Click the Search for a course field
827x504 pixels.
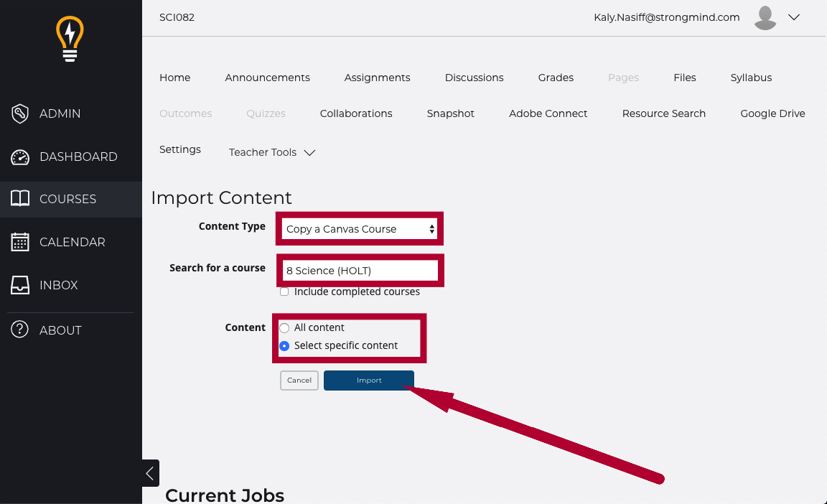point(360,271)
